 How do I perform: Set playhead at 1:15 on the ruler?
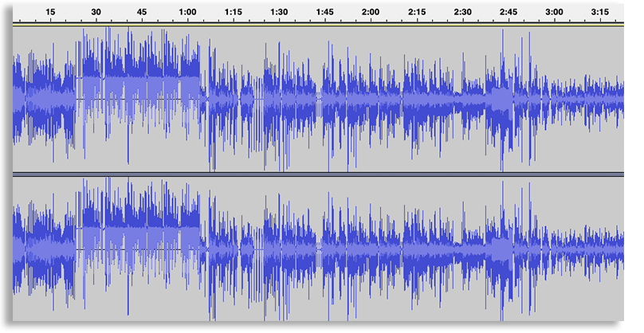234,12
